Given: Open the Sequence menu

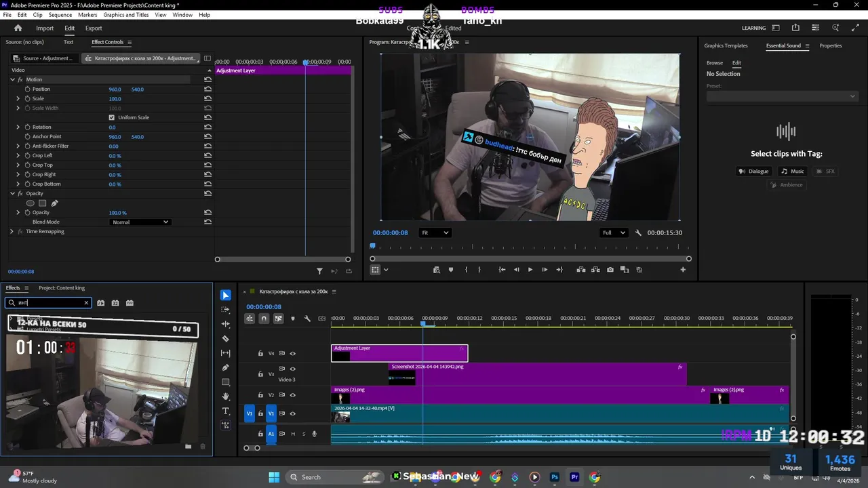Looking at the screenshot, I should [x=60, y=15].
